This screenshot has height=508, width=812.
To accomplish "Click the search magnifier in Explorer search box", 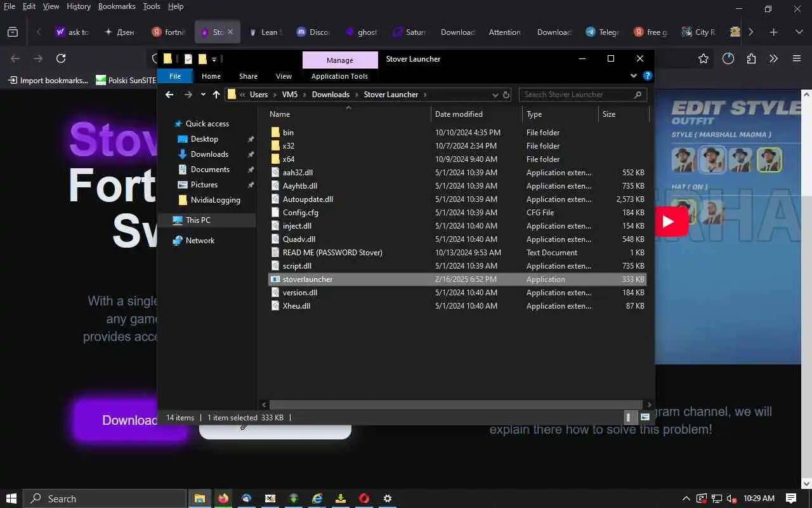I will click(638, 95).
